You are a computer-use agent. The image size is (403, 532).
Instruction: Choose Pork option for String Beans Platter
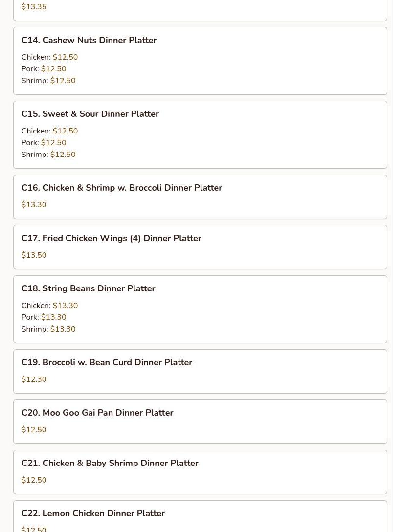click(44, 317)
